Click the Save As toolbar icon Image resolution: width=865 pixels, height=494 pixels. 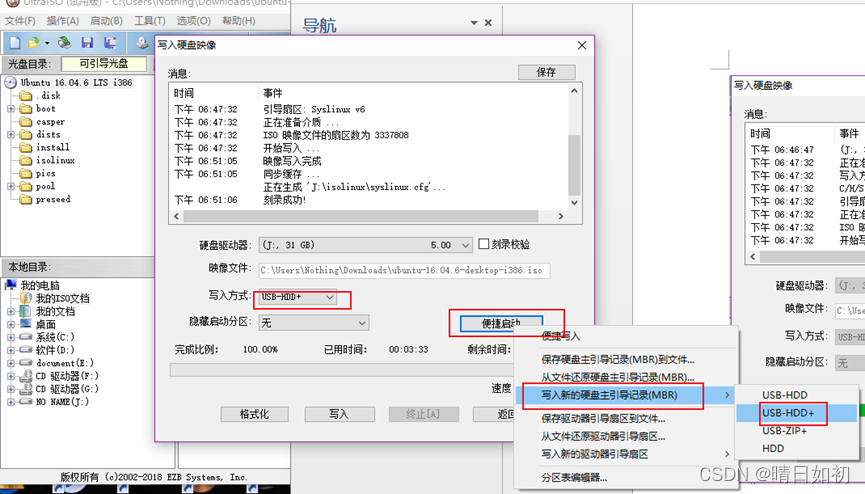(110, 43)
